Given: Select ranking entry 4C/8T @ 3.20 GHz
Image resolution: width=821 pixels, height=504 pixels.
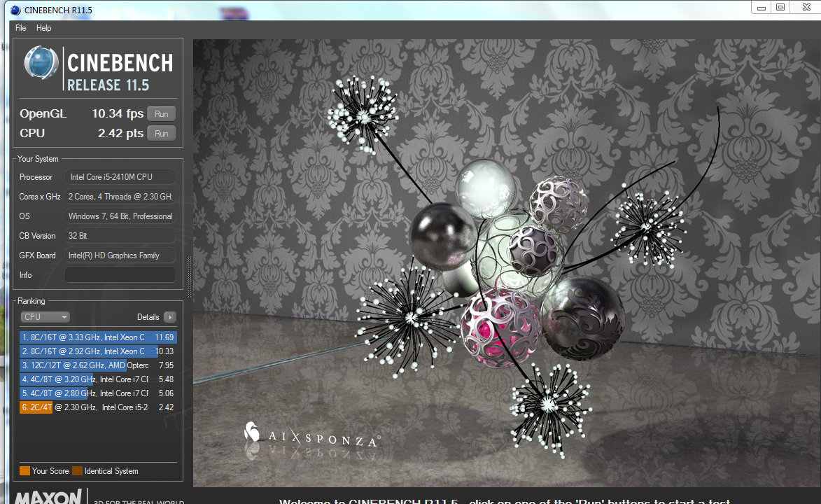Looking at the screenshot, I should tap(98, 379).
